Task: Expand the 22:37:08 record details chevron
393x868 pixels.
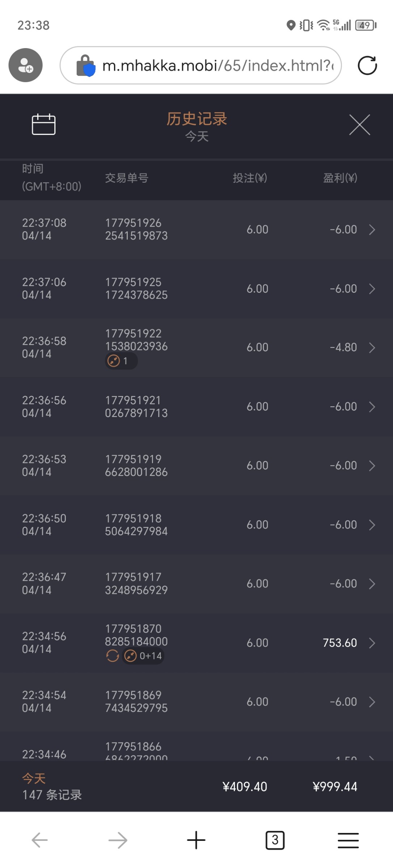Action: click(x=372, y=230)
